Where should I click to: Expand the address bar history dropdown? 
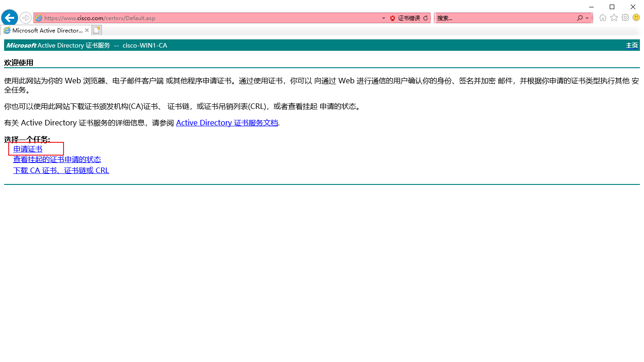384,18
